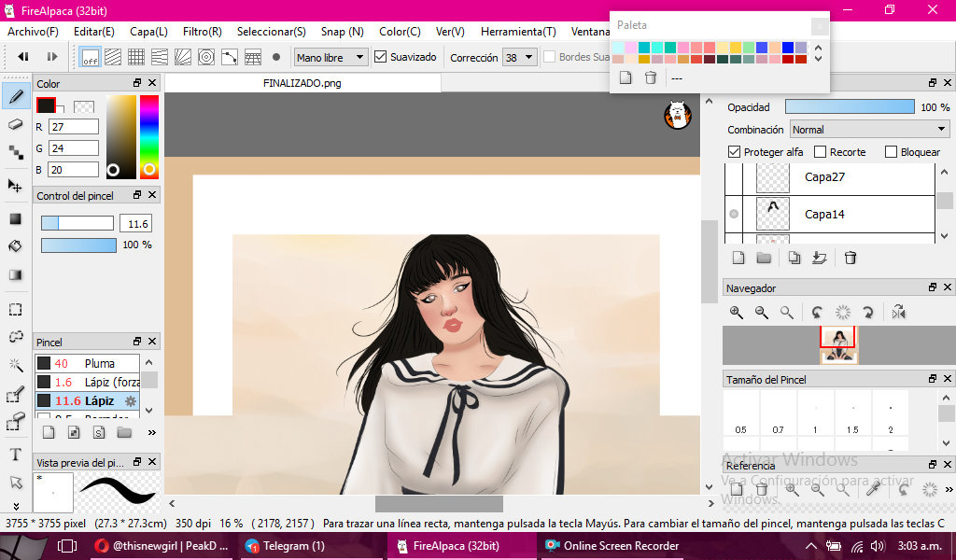
Task: Expand more brush panel options chevron
Action: 152,433
